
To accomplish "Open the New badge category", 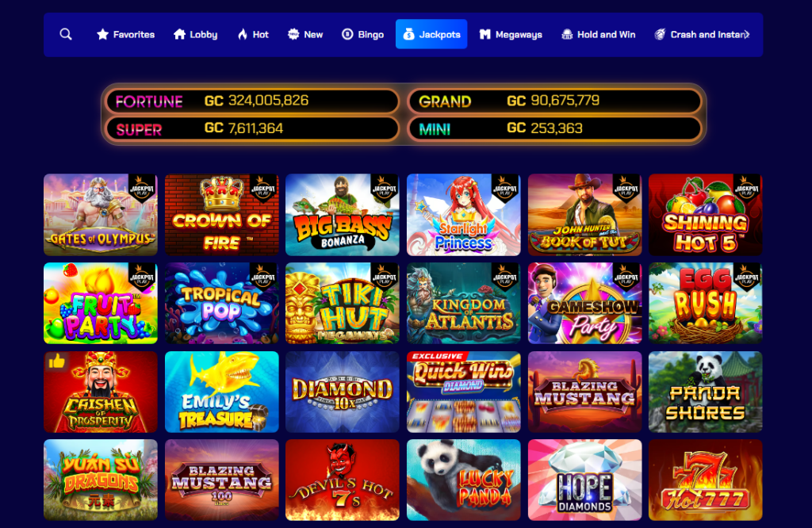I will pos(293,35).
